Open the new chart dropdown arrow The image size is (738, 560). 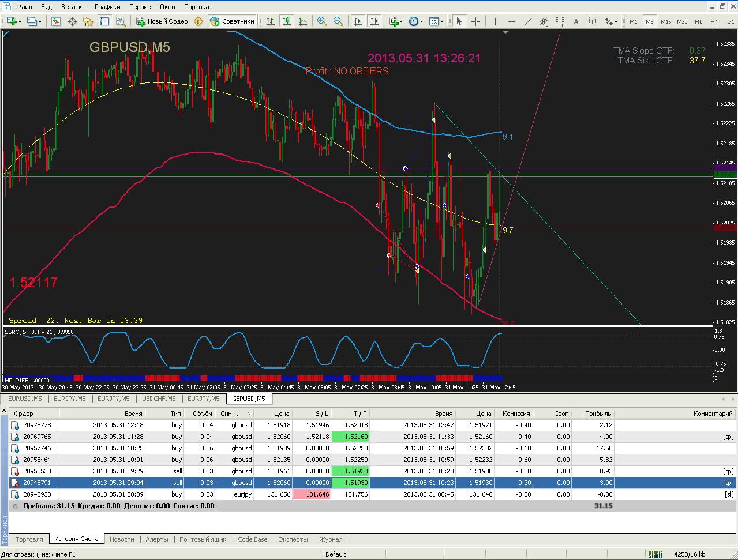[21, 21]
